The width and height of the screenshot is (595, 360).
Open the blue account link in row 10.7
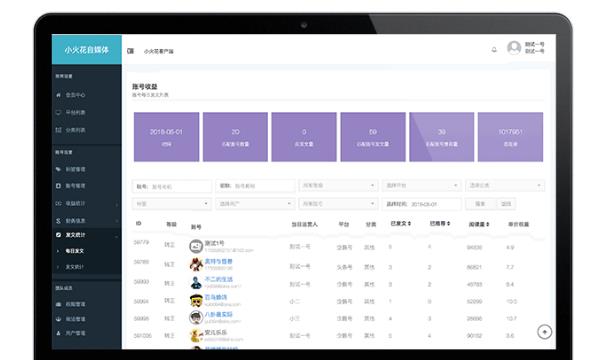click(219, 314)
